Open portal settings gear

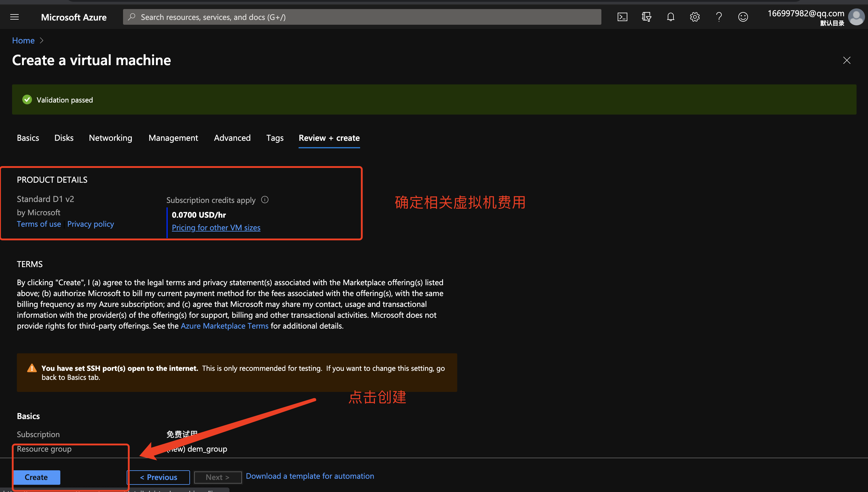point(695,17)
